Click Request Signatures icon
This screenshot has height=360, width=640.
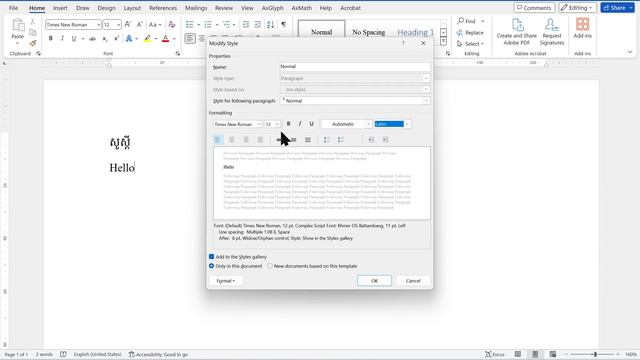[552, 32]
